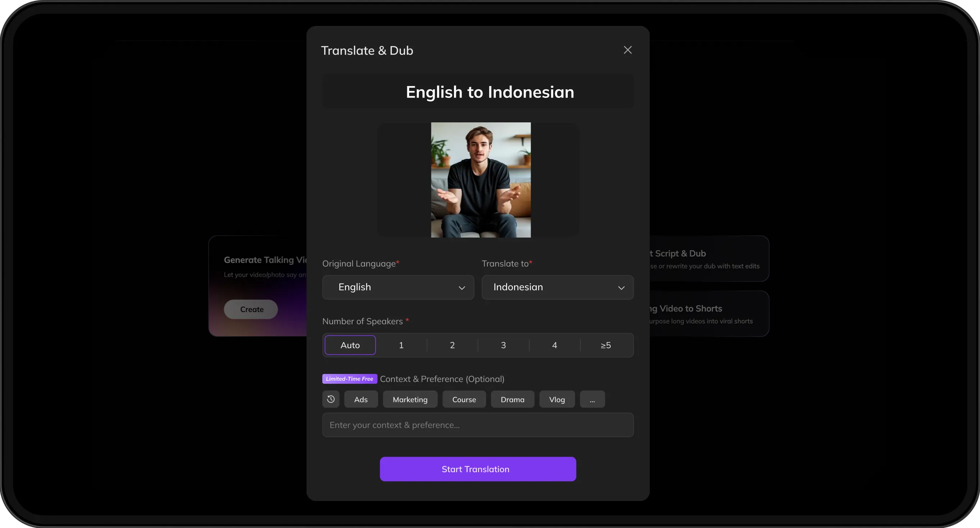Show more context tags via ellipsis

592,400
